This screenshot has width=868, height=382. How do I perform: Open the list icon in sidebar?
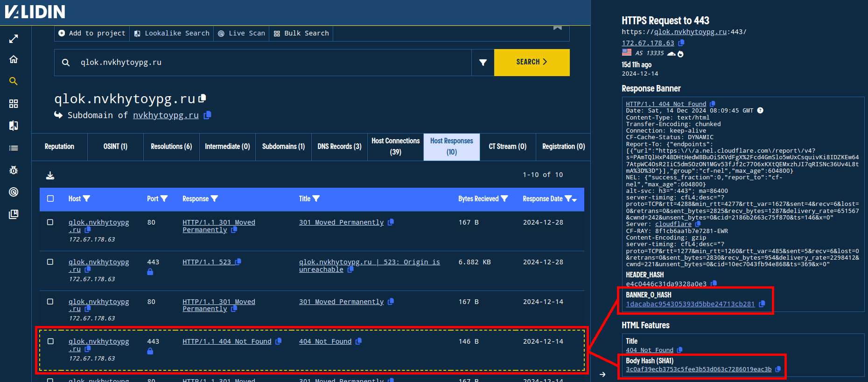14,148
